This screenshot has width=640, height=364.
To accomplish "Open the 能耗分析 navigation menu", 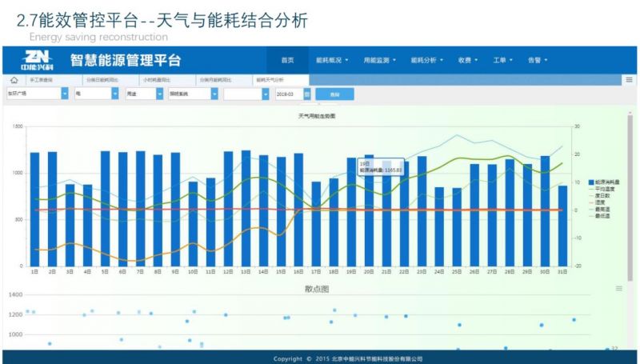I will [426, 60].
